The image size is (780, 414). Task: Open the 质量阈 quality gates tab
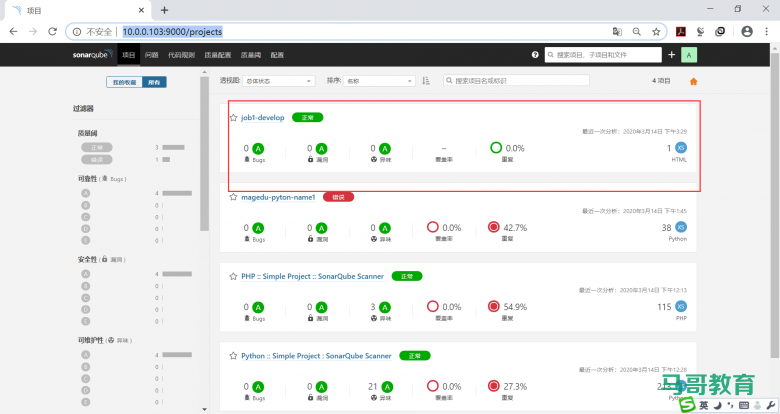click(251, 55)
